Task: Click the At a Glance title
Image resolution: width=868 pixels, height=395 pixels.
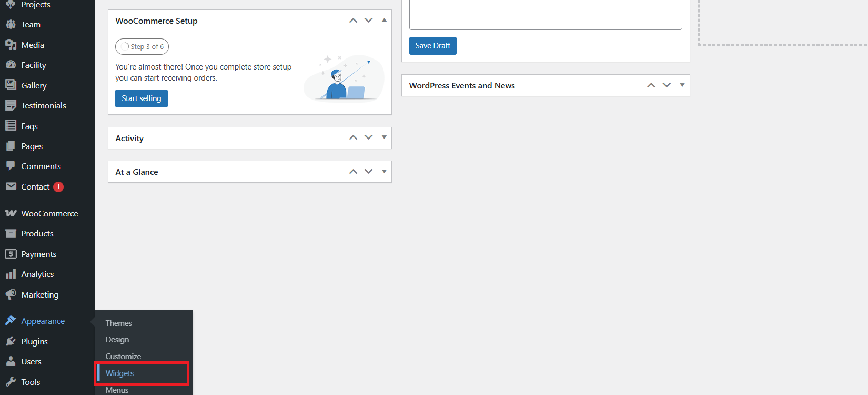Action: pos(137,172)
